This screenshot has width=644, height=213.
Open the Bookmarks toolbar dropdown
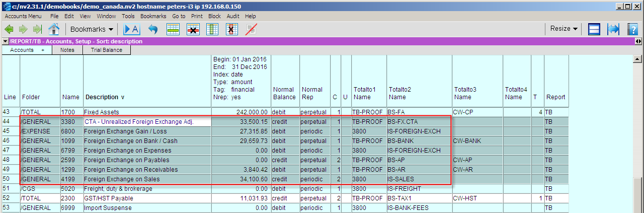click(x=92, y=29)
